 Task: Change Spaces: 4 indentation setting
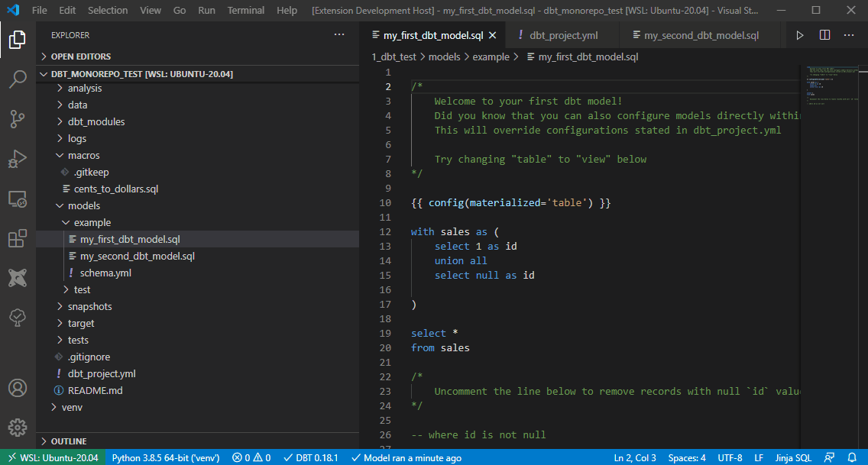[686, 458]
